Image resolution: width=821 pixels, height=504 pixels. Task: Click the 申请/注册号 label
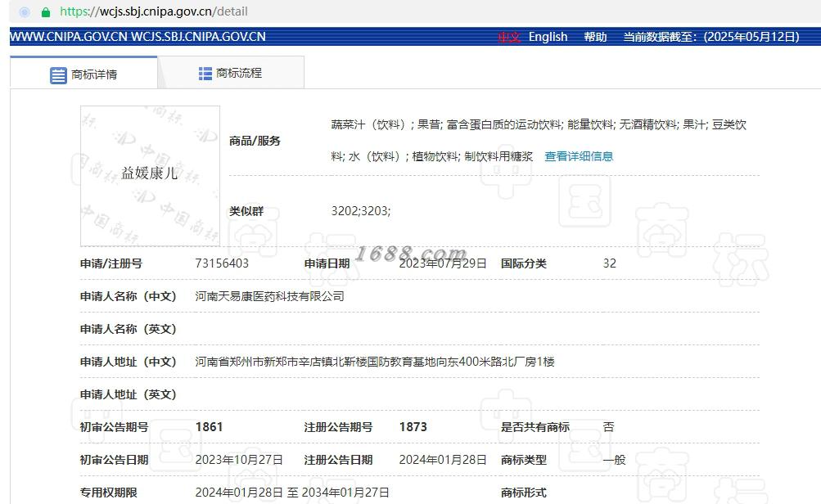[111, 263]
